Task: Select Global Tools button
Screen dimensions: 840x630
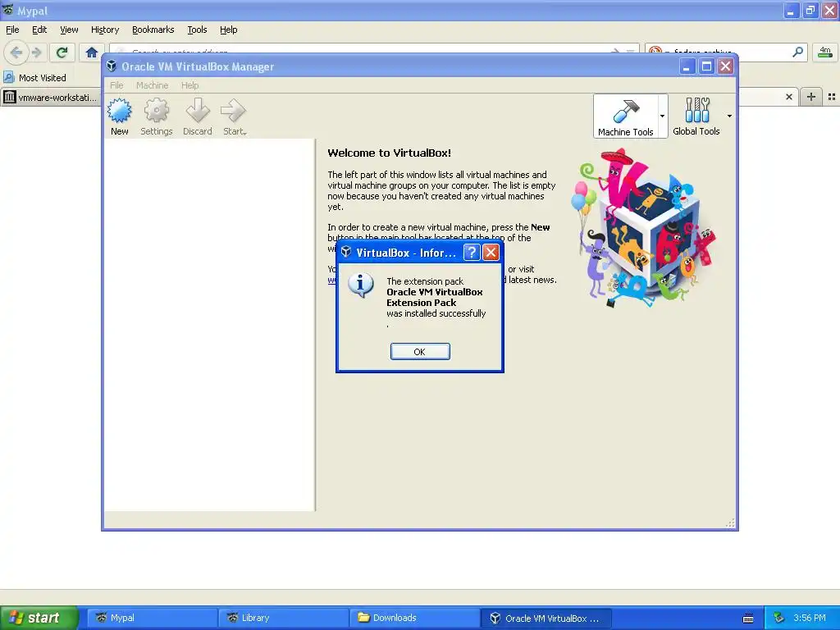Action: 696,116
